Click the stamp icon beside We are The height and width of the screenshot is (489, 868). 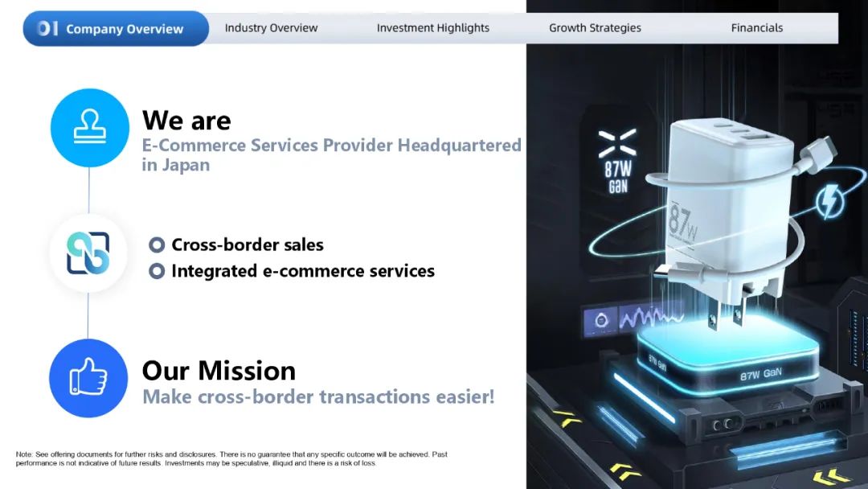pos(90,128)
